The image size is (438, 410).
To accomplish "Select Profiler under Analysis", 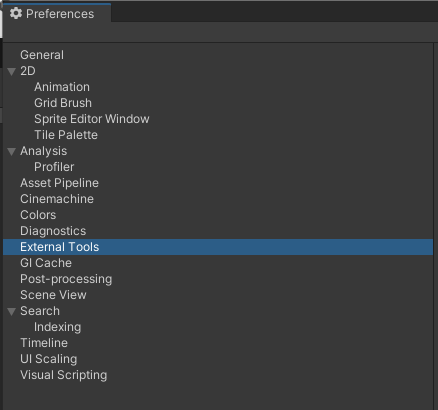I will [54, 167].
